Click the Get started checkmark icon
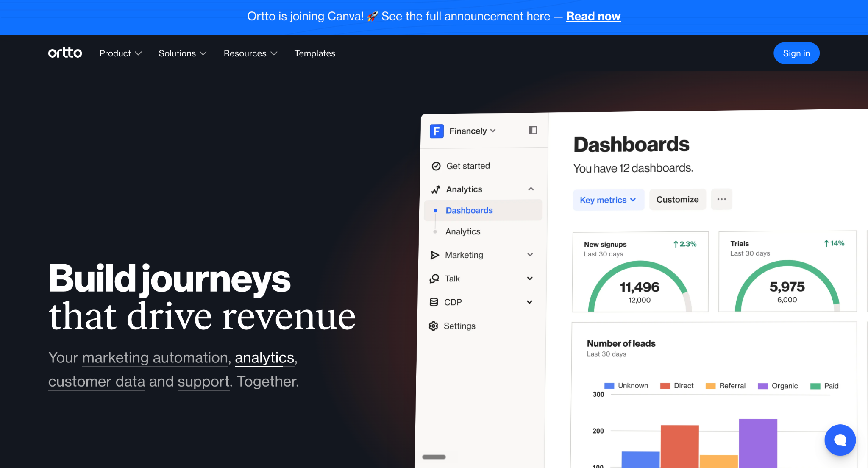The height and width of the screenshot is (468, 868). click(x=436, y=166)
